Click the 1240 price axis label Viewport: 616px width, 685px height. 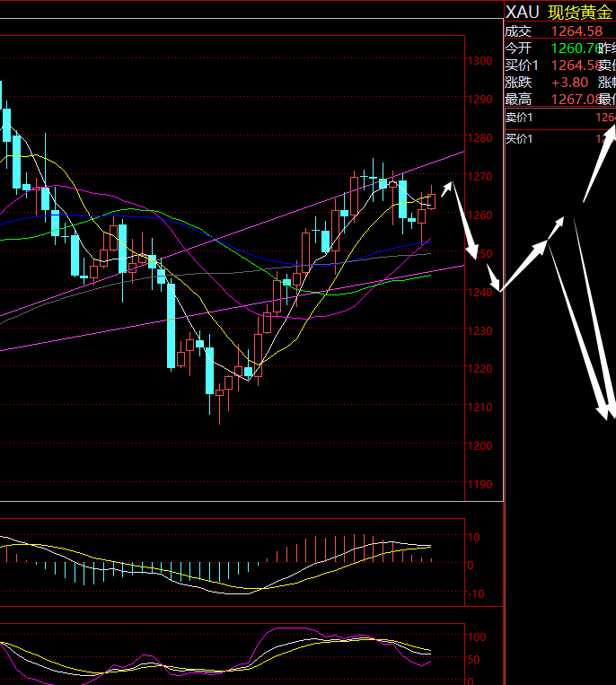point(480,293)
